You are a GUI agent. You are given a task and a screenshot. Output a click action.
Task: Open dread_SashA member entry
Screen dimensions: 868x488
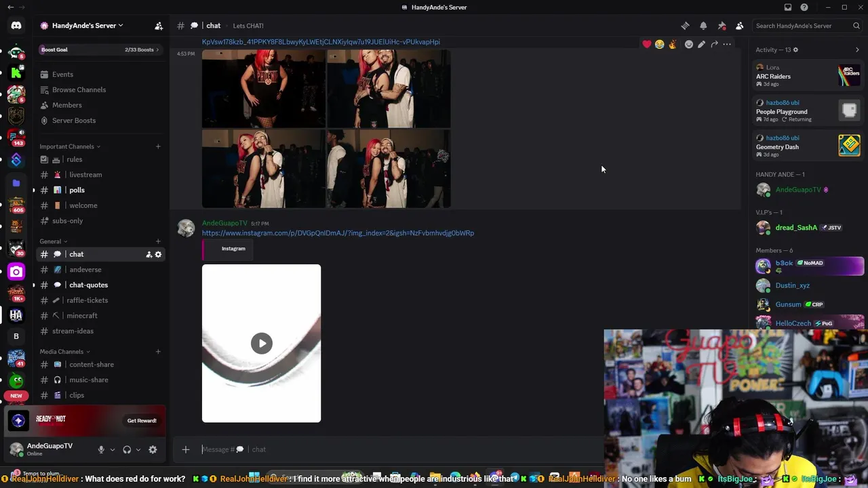tap(810, 228)
